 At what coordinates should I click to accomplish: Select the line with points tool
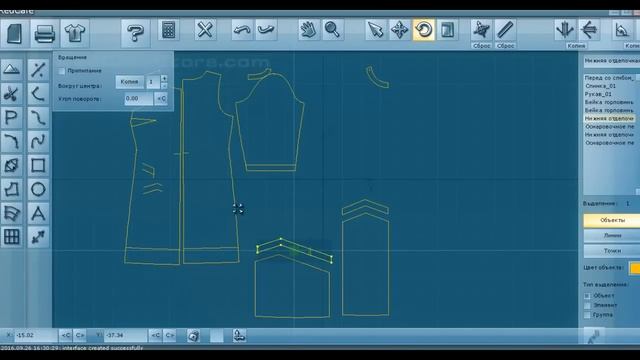click(38, 70)
